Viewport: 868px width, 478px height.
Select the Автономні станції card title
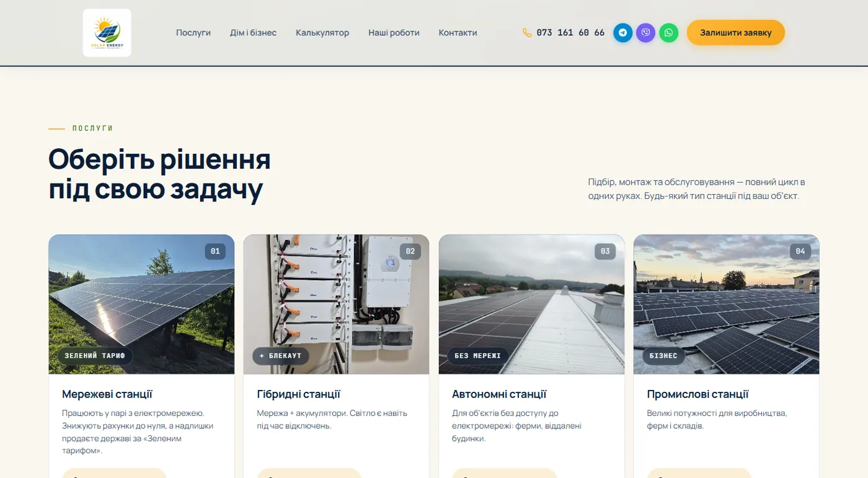(x=499, y=394)
